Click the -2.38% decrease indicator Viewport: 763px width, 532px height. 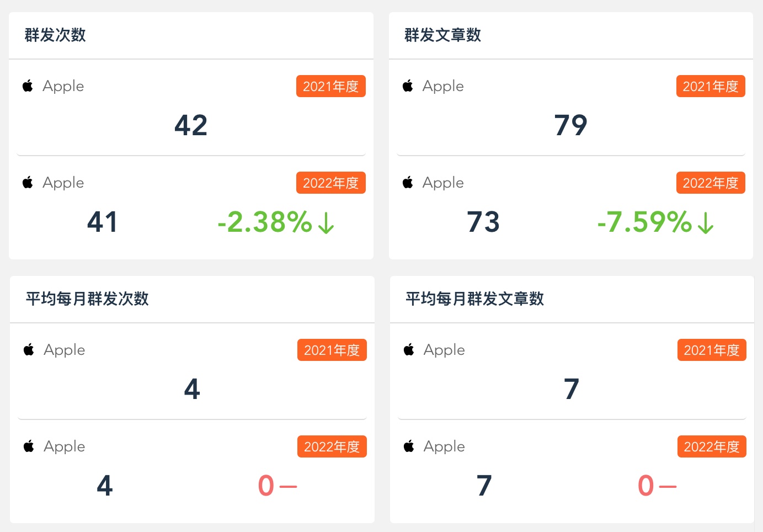click(x=276, y=222)
